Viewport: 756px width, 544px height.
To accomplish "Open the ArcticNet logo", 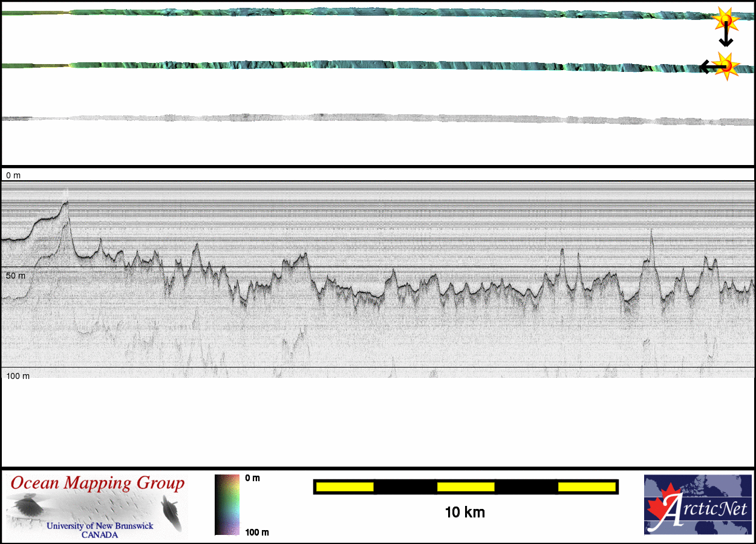I will [697, 505].
